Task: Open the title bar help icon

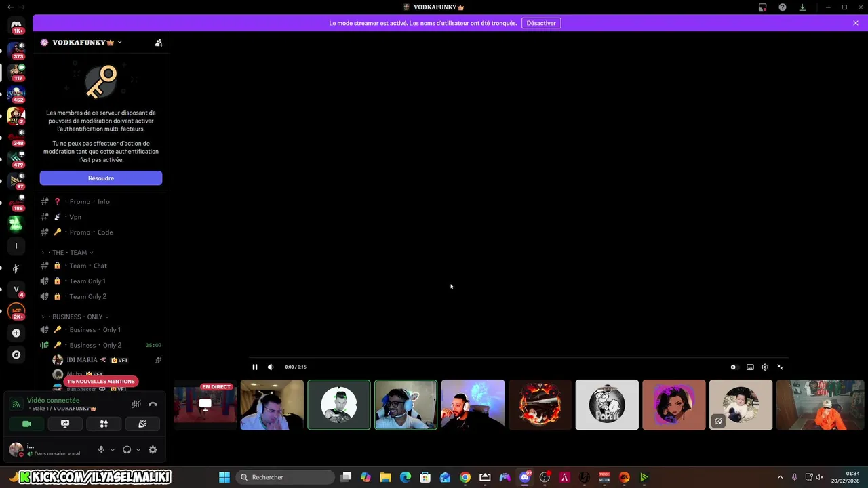Action: pyautogui.click(x=783, y=7)
